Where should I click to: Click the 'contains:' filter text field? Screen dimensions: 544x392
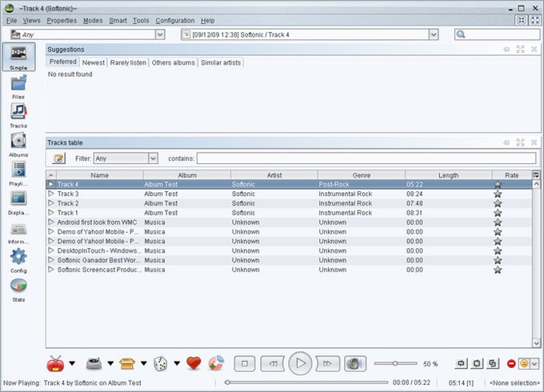[366, 158]
